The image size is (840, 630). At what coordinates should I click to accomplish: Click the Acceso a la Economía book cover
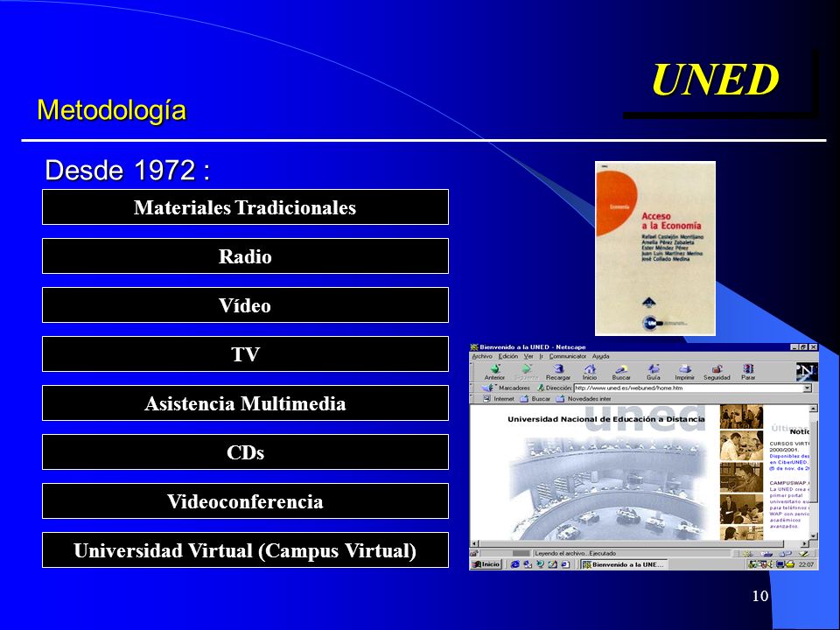tap(655, 248)
